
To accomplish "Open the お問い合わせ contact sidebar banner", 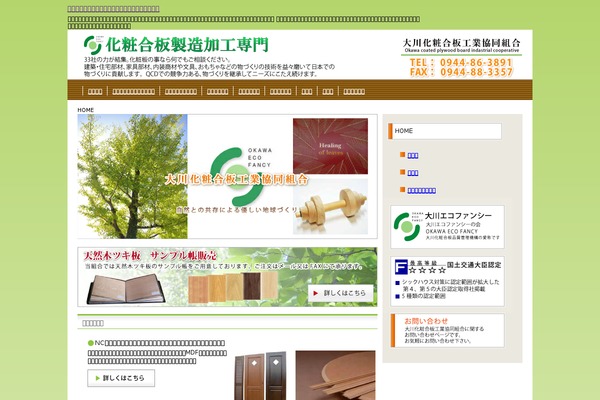I will tap(447, 331).
